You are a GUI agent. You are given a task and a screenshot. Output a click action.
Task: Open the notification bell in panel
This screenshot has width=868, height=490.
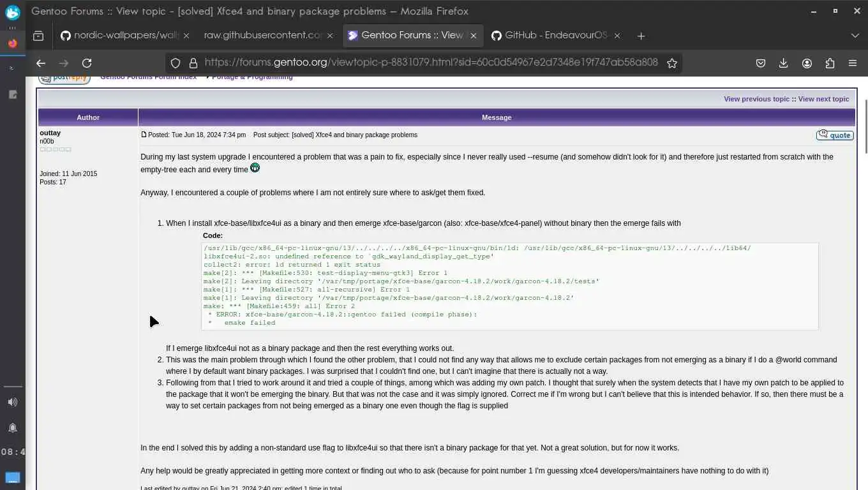13,427
